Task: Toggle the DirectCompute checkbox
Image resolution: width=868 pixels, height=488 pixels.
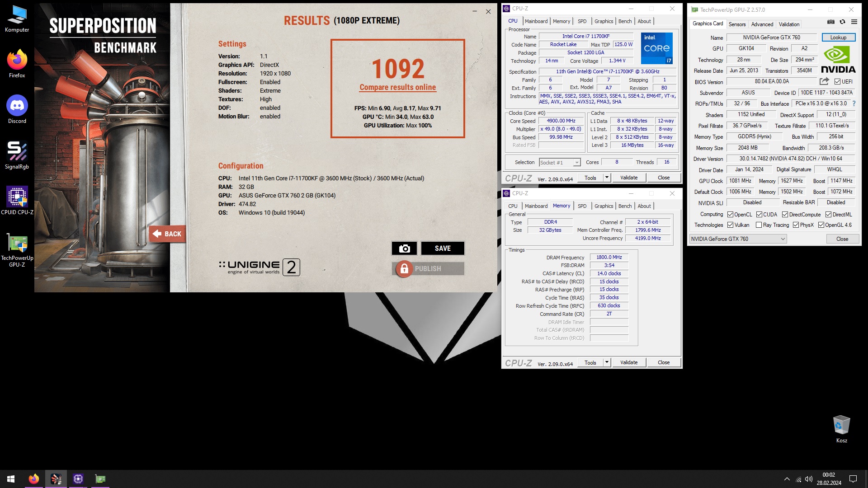Action: tap(785, 215)
